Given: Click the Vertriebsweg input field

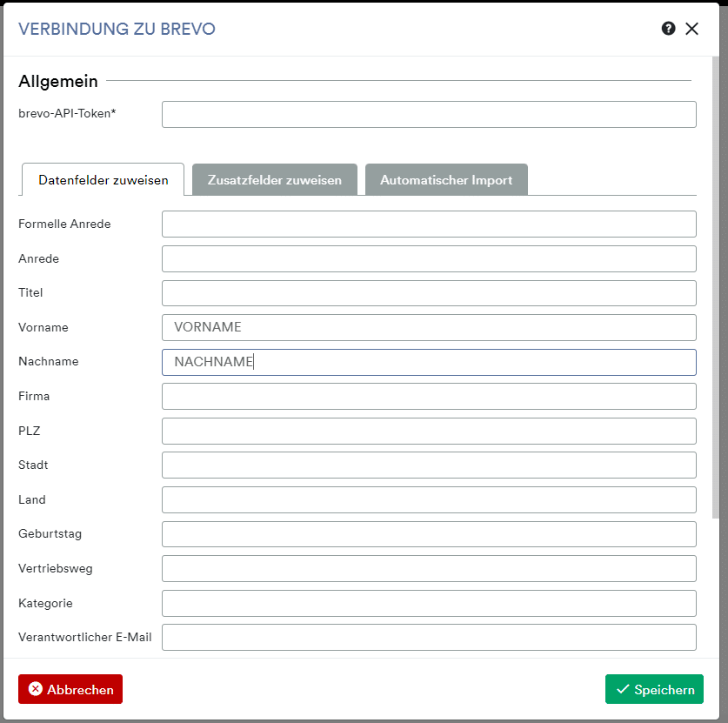Looking at the screenshot, I should 429,568.
